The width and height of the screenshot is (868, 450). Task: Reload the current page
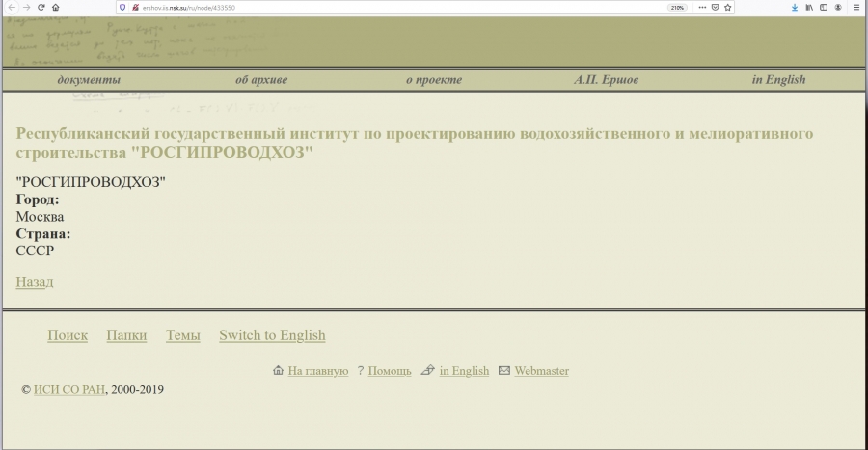tap(41, 7)
